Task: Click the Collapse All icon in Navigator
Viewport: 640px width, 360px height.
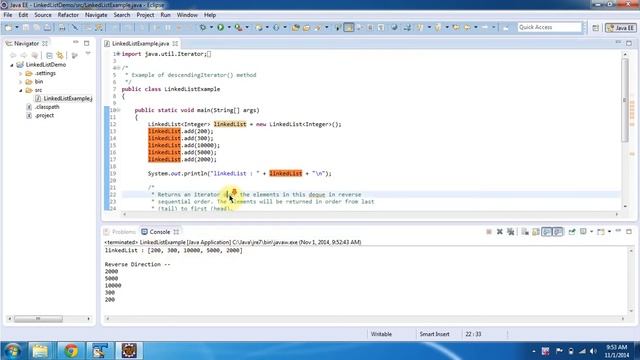Action: click(49, 55)
